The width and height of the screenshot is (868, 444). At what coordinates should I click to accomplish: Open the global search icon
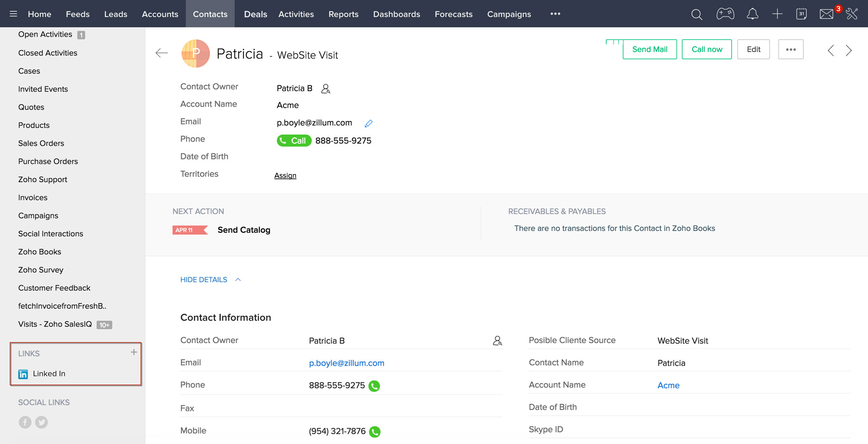pyautogui.click(x=696, y=14)
